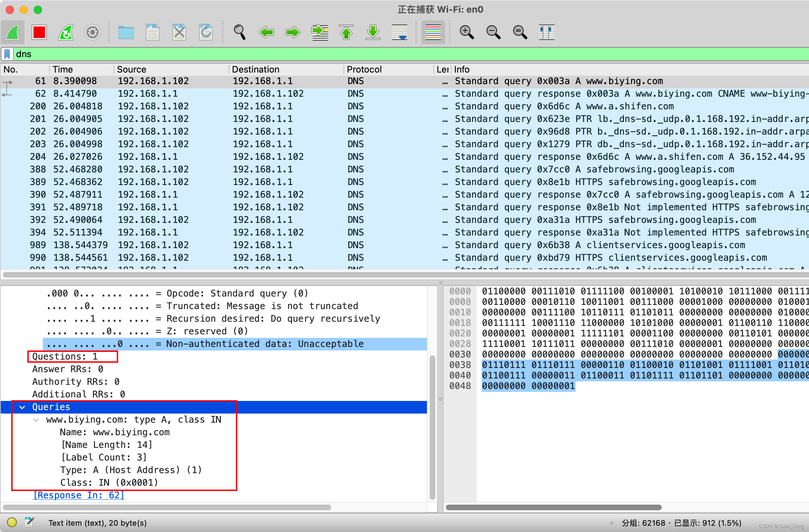Image resolution: width=809 pixels, height=532 pixels.
Task: Collapse www.biying.com type A entry
Action: (36, 420)
